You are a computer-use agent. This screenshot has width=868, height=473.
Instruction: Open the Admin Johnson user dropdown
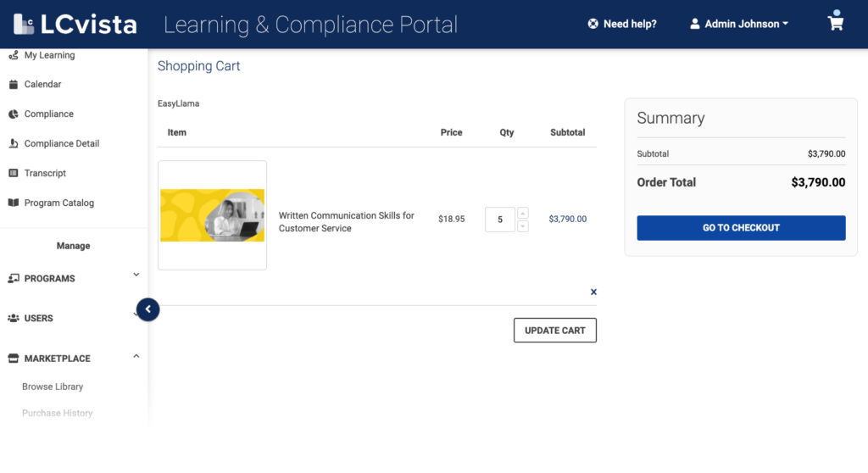pos(739,24)
